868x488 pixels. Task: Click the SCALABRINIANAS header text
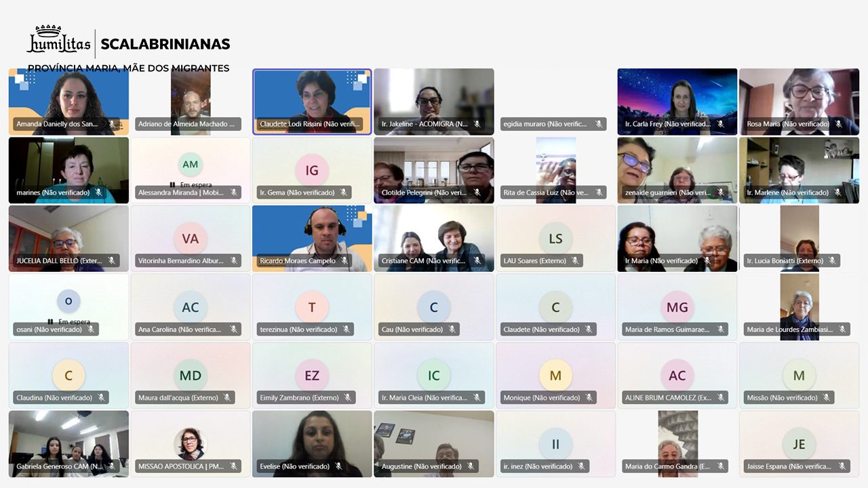click(x=165, y=44)
